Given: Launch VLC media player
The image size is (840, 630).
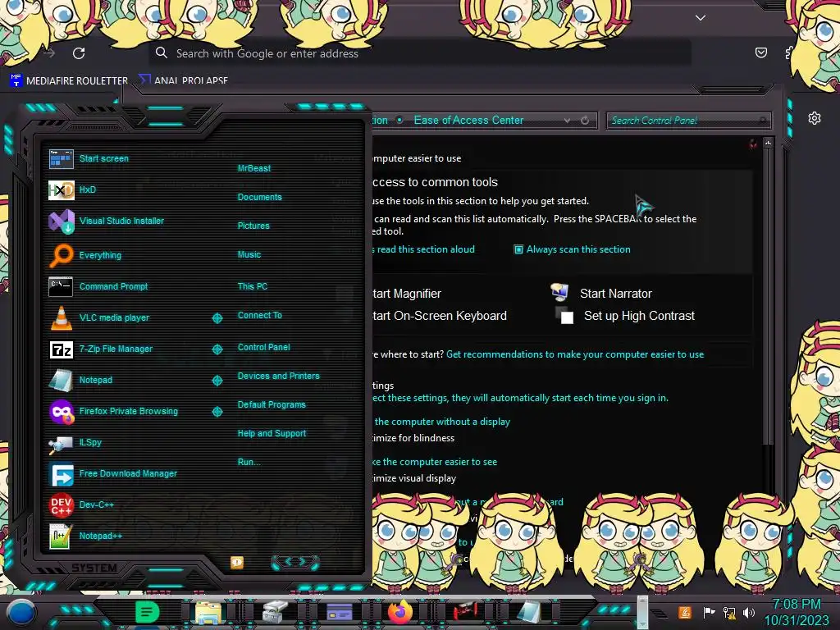Looking at the screenshot, I should (x=99, y=317).
